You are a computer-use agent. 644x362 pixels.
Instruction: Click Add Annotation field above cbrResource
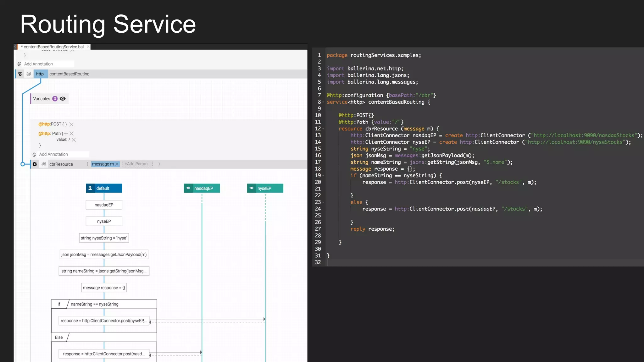pyautogui.click(x=64, y=154)
